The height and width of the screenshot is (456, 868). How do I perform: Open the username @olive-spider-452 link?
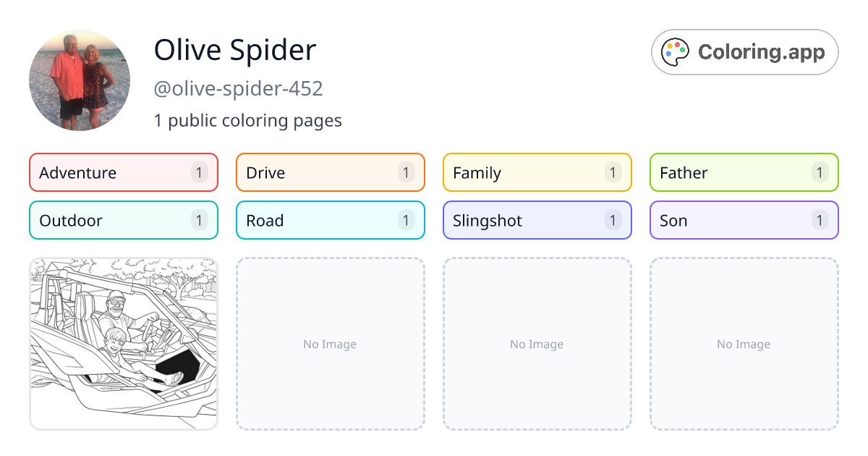239,88
